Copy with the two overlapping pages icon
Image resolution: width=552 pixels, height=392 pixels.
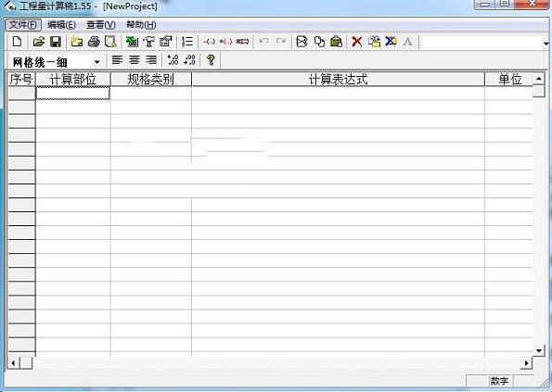pos(319,42)
